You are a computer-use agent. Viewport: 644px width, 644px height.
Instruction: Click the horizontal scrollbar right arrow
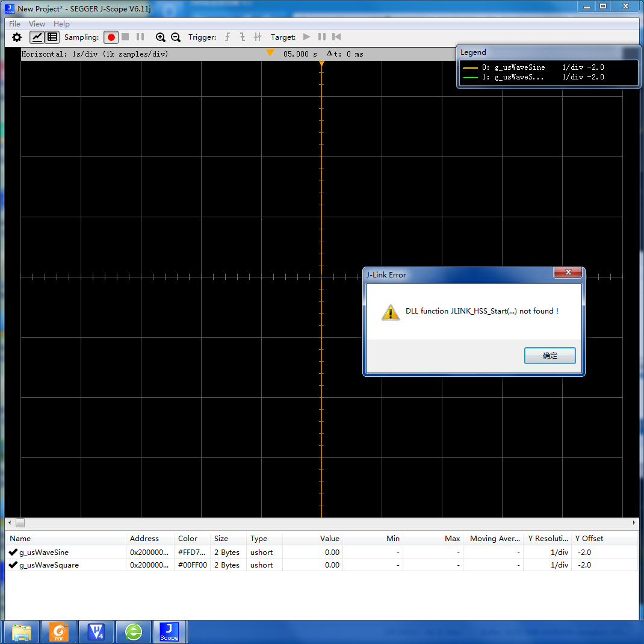point(634,522)
